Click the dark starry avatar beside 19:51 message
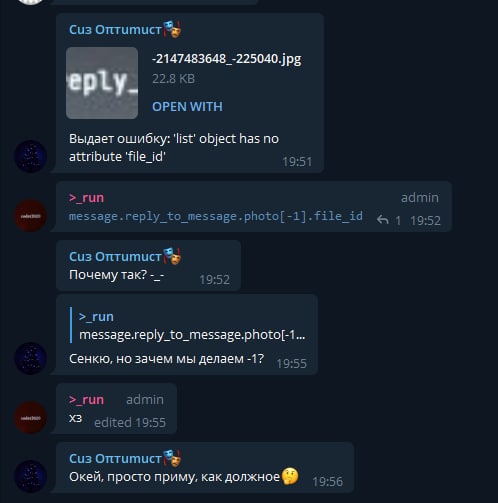 click(31, 156)
